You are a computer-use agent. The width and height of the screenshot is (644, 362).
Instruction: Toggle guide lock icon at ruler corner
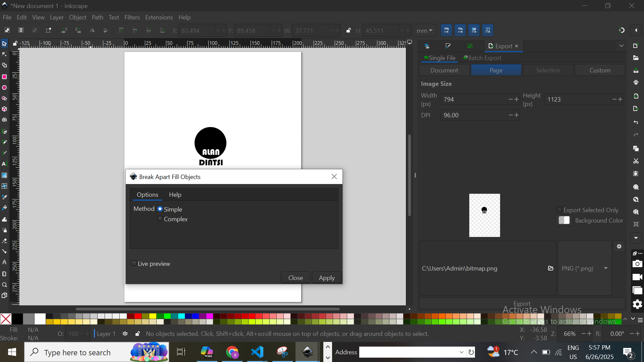pos(15,43)
